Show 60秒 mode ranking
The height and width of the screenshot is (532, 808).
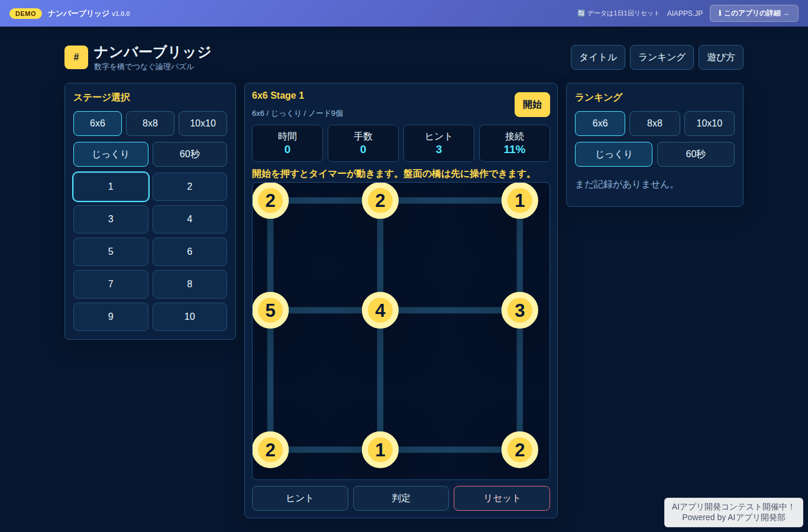(696, 154)
